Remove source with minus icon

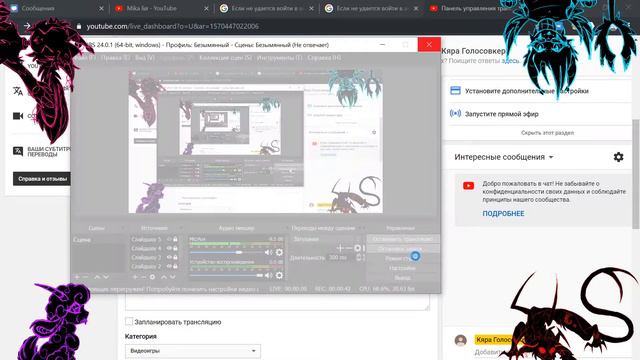click(x=143, y=277)
